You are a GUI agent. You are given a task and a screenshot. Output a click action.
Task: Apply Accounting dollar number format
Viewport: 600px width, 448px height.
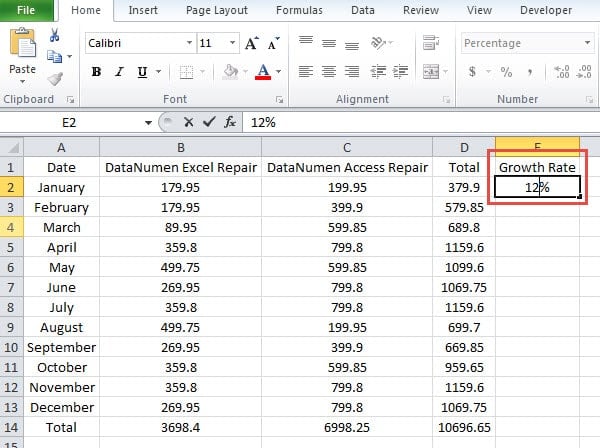coord(472,72)
